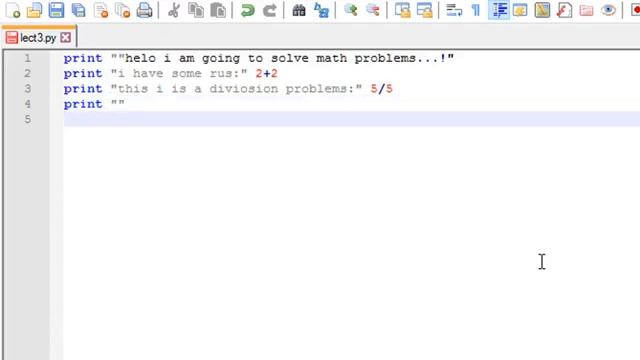This screenshot has width=640, height=360.
Task: Open the Function List panel icon
Action: [x=564, y=10]
